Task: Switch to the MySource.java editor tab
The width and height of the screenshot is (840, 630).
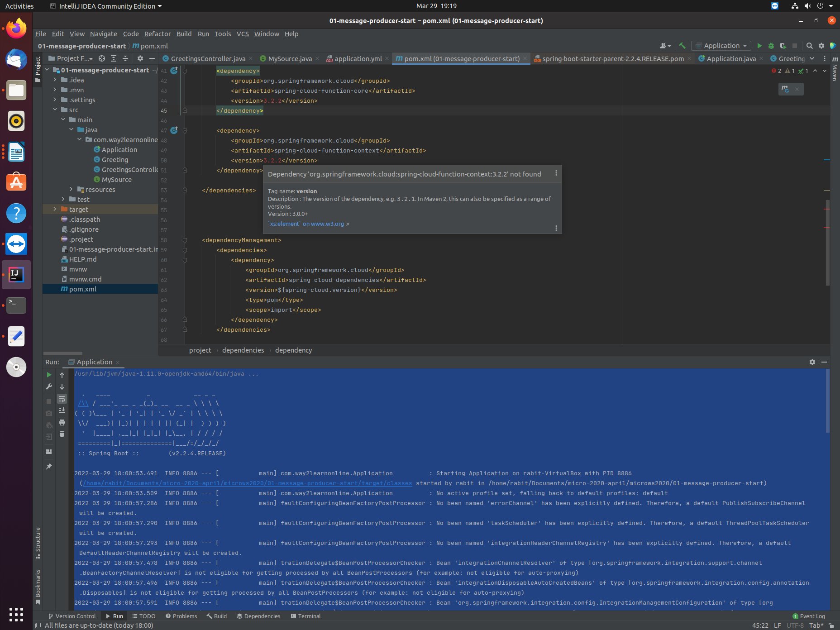Action: [x=290, y=59]
